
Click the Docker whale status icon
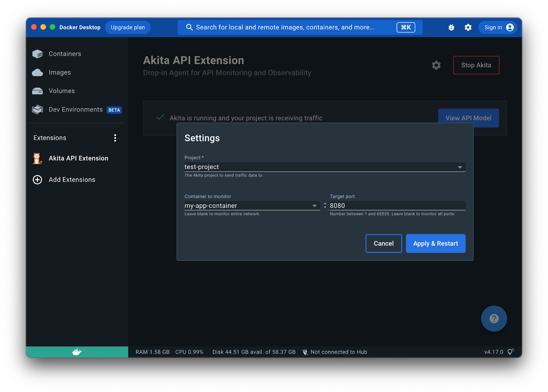pos(77,352)
